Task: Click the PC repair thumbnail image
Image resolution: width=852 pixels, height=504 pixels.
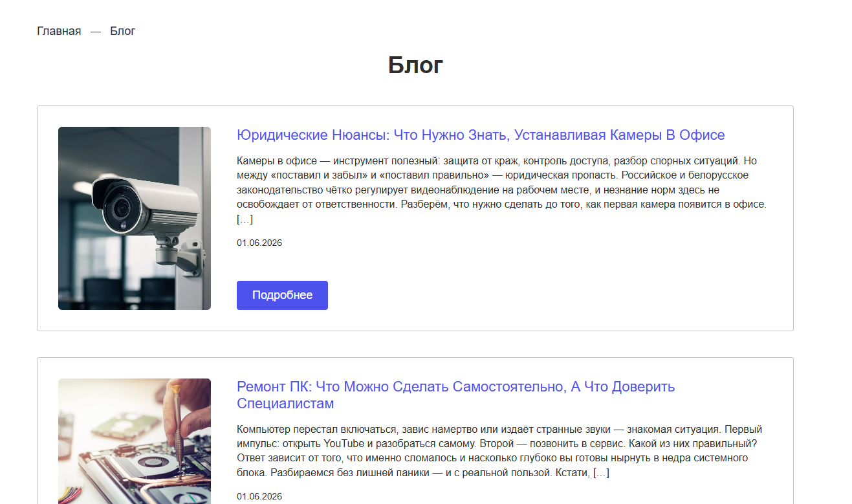Action: (x=135, y=441)
